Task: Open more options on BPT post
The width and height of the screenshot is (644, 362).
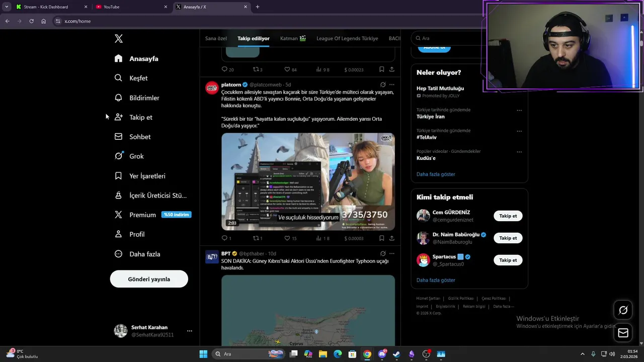Action: (392, 253)
